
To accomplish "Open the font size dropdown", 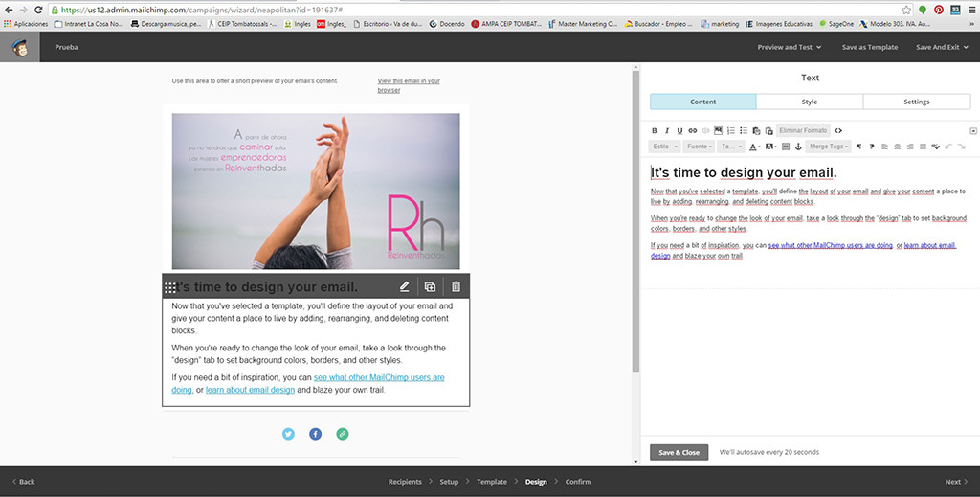I will click(730, 147).
